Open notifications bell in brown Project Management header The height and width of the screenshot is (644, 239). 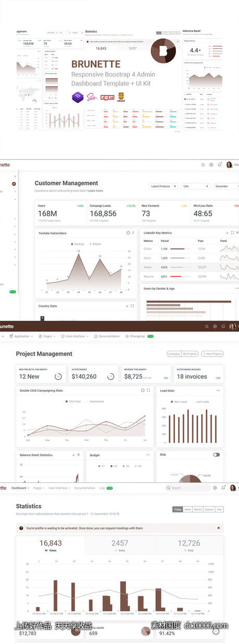point(223,327)
